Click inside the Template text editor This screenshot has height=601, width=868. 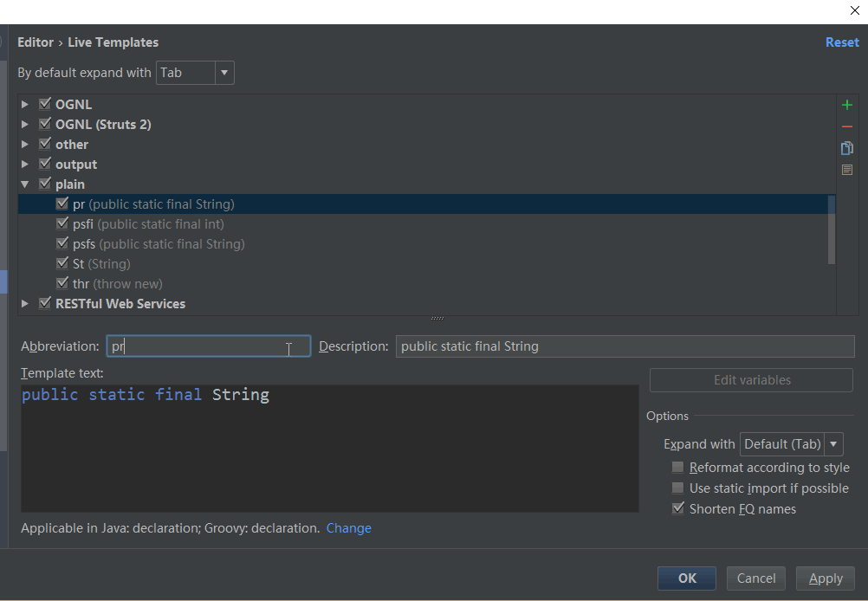[x=330, y=449]
